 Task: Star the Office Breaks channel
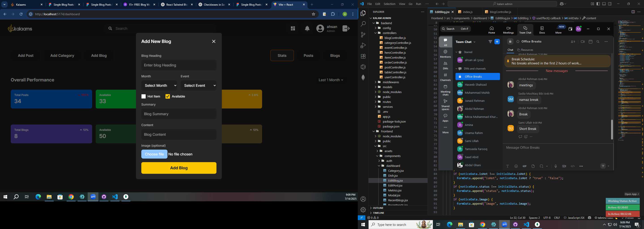518,42
